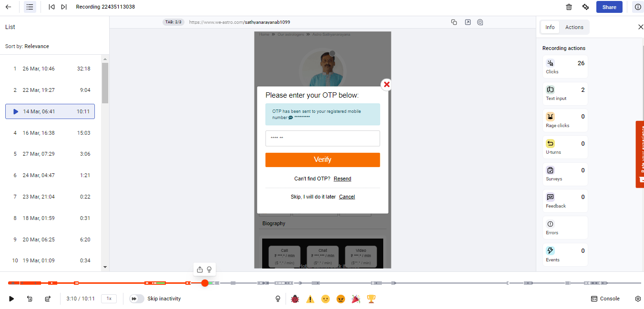Screen dimensions: 644x309
Task: Open the Sort by Relevance dropdown
Action: coord(37,46)
